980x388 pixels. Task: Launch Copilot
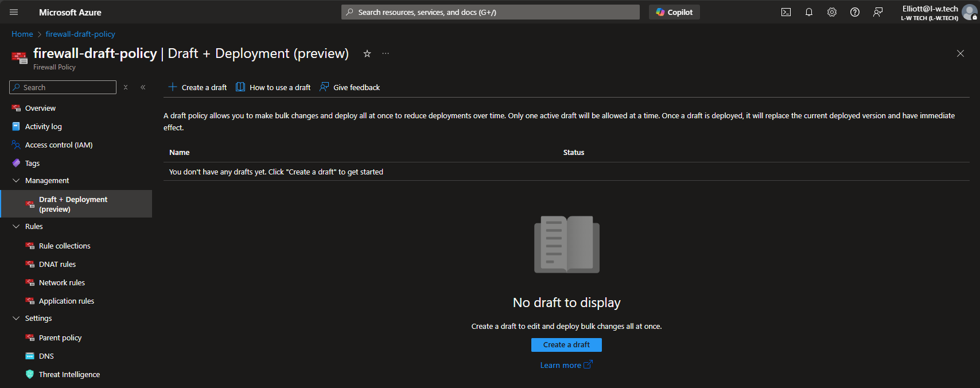[x=674, y=12]
